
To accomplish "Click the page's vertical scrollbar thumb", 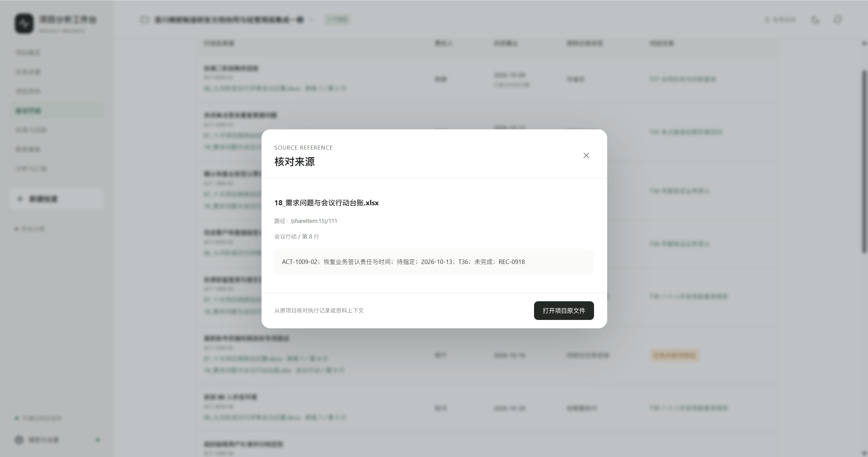I will tap(864, 161).
